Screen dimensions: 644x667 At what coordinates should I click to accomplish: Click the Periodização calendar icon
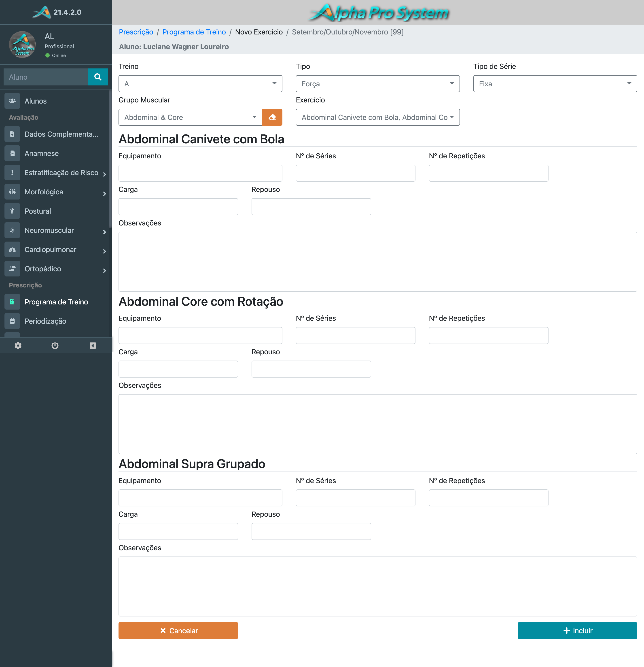tap(12, 321)
